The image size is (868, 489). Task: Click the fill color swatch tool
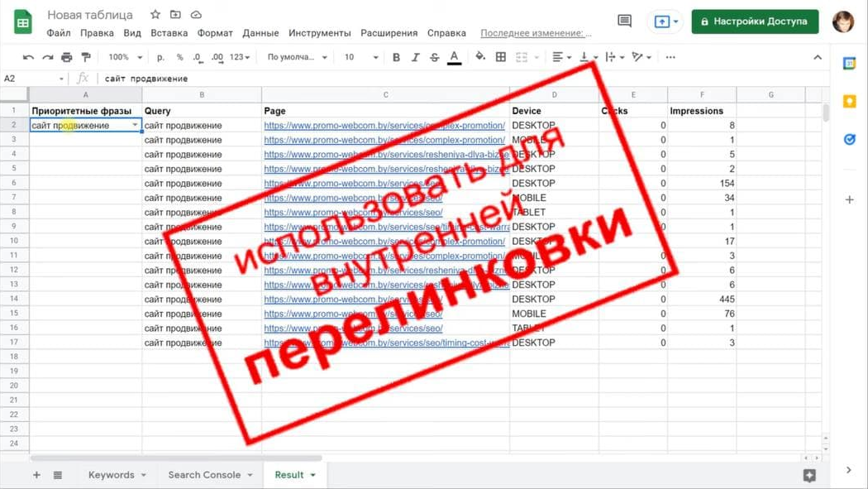482,57
